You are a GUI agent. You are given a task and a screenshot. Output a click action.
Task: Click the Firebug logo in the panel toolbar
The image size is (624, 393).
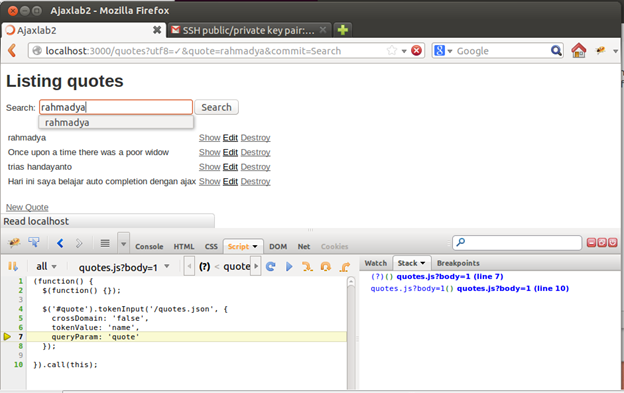click(x=14, y=243)
